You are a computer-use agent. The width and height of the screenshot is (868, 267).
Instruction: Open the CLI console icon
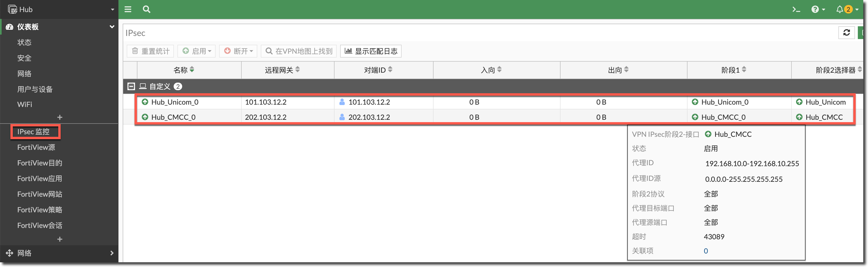click(796, 9)
